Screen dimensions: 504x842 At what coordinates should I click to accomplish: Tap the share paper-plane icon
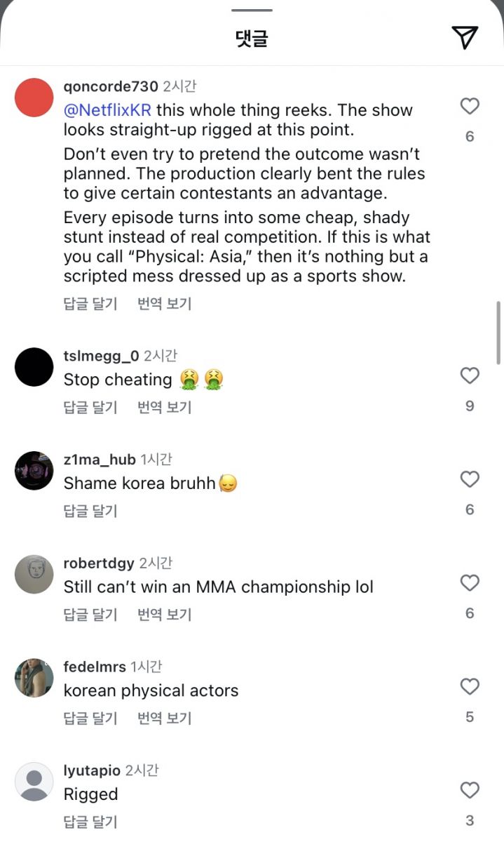[465, 38]
